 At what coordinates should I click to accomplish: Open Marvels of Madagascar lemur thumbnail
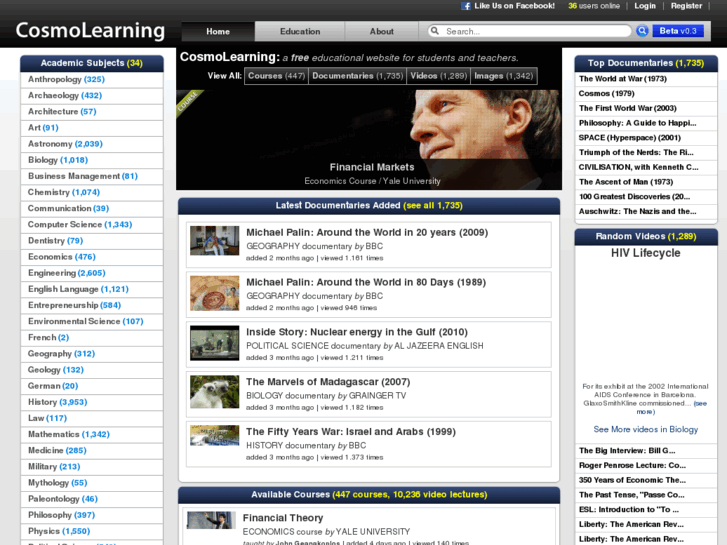(215, 392)
